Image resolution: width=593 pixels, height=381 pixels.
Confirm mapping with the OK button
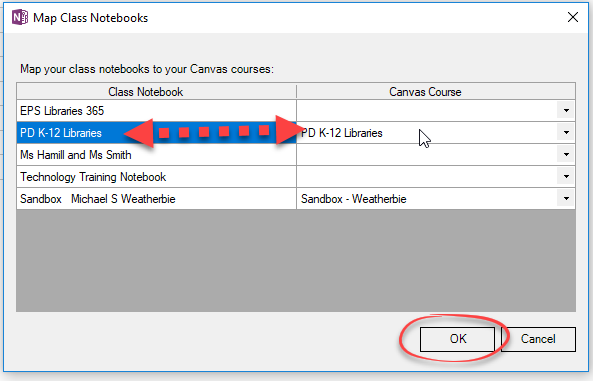click(x=457, y=339)
